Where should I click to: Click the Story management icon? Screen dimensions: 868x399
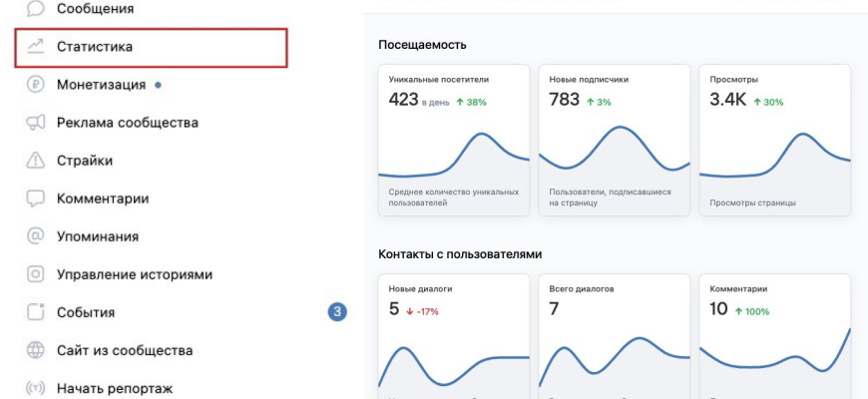coord(36,274)
